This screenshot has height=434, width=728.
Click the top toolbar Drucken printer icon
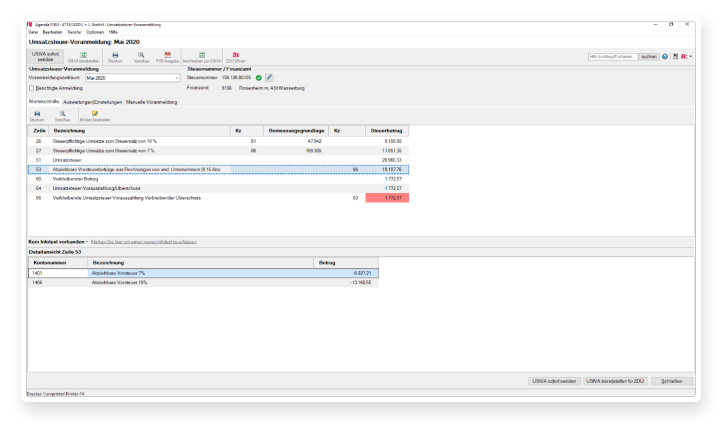[x=115, y=56]
